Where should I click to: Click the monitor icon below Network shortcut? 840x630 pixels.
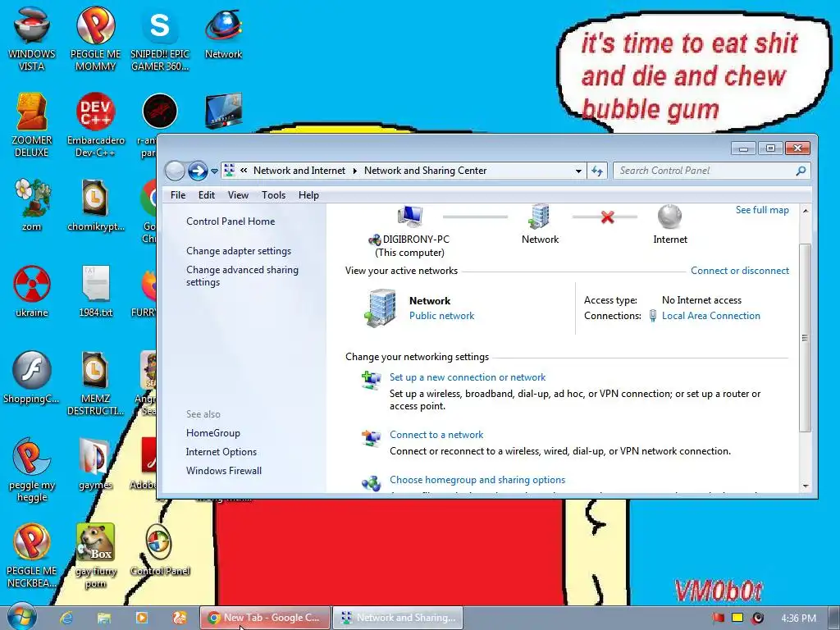point(223,111)
